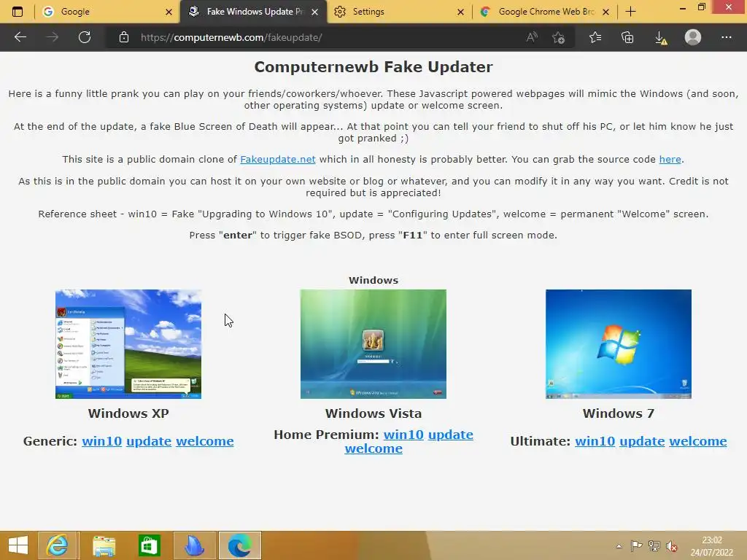
Task: Open the blue flame app in taskbar
Action: coord(194,545)
